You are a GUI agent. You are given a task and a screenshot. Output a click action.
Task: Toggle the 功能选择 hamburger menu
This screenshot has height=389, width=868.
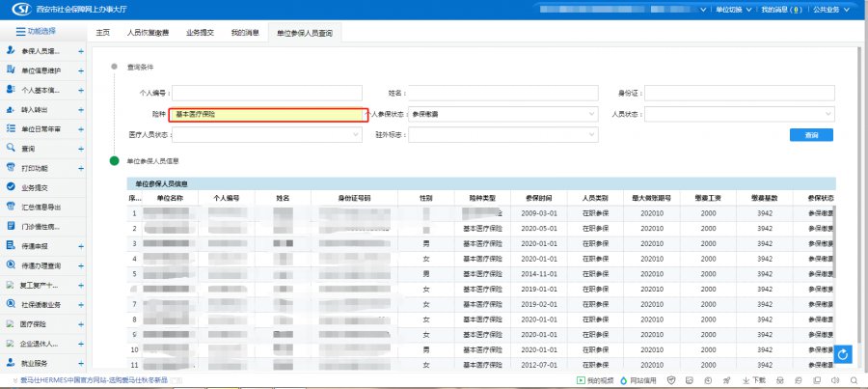[20, 31]
